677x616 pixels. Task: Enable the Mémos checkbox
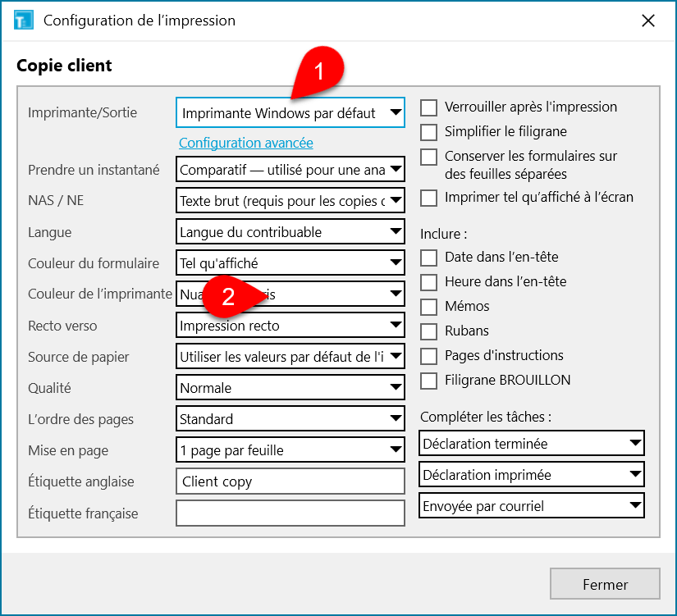click(x=428, y=307)
